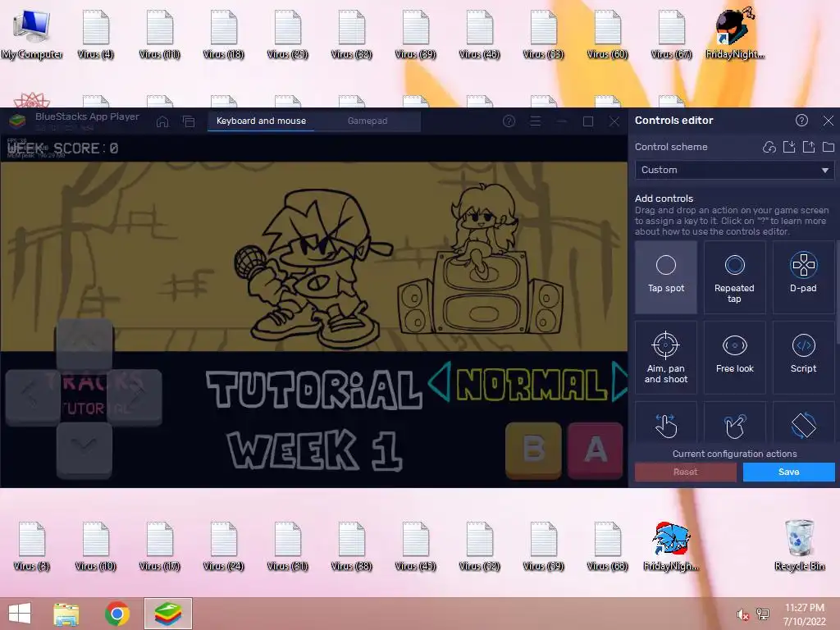Screen dimensions: 840x630
Task: Click the BlueStacks home icon
Action: (162, 121)
